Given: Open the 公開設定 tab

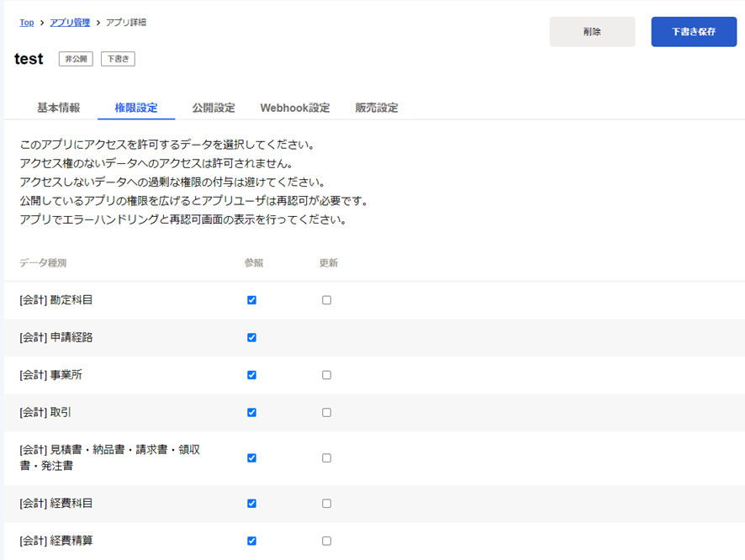Looking at the screenshot, I should [x=214, y=108].
